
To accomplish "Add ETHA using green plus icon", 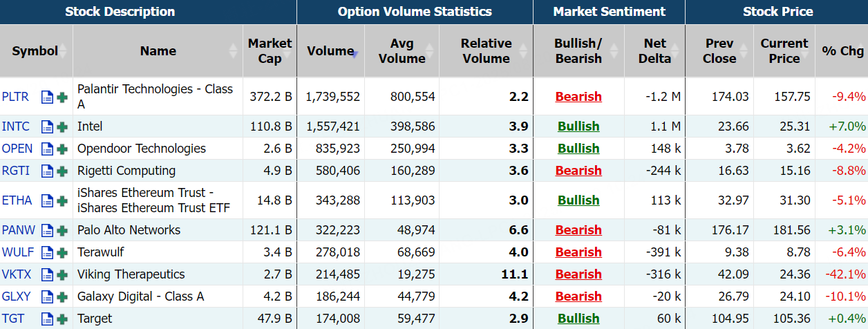I will tap(62, 201).
